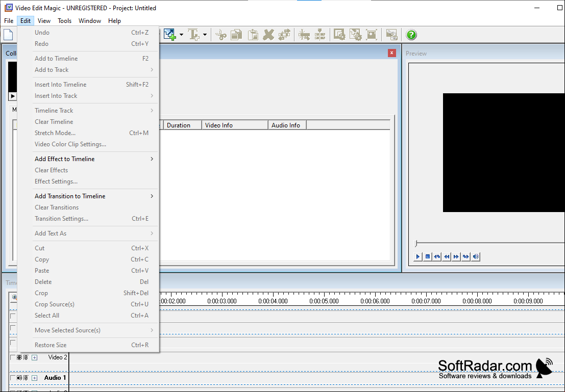The image size is (565, 392).
Task: Open the Add Transition dropdown arrow
Action: 181,35
